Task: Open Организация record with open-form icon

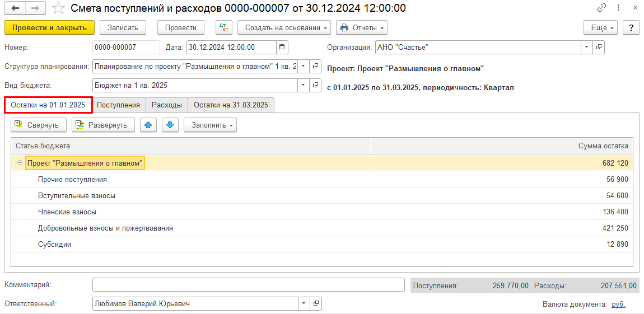Action: (x=599, y=48)
